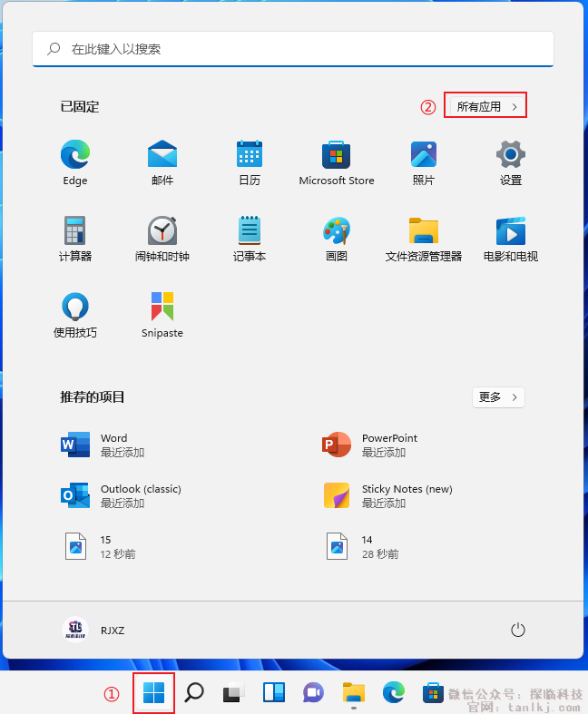Launch Microsoft Store from pinned apps

pos(336,162)
